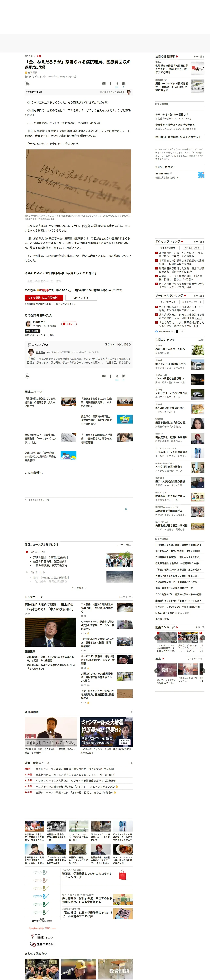Screen dimensions: 210x980
Task: Open 岩本菜々 commenter avatar near title
Action: [129, 92]
